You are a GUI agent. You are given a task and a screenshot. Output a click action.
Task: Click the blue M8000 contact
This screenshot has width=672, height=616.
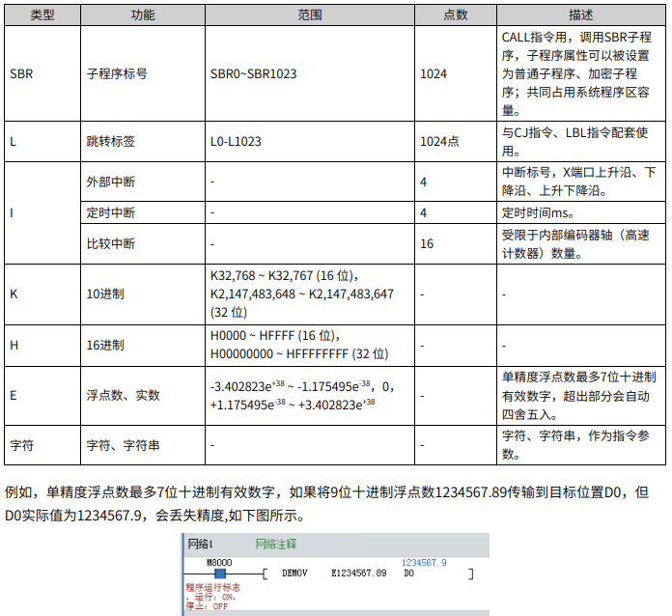click(220, 574)
